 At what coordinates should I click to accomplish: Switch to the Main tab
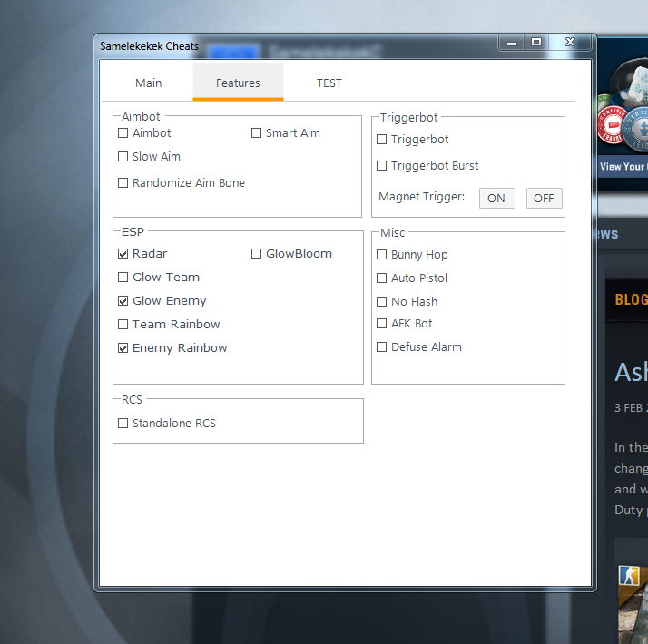[x=148, y=83]
